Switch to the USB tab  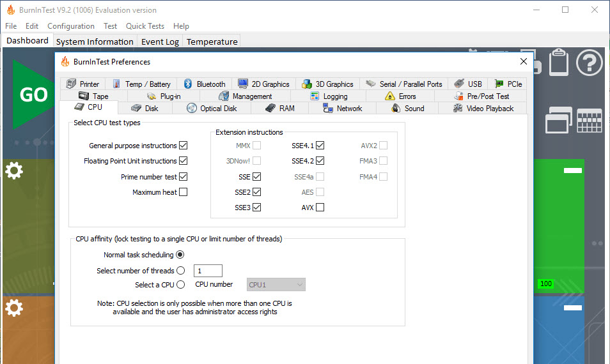pyautogui.click(x=467, y=84)
